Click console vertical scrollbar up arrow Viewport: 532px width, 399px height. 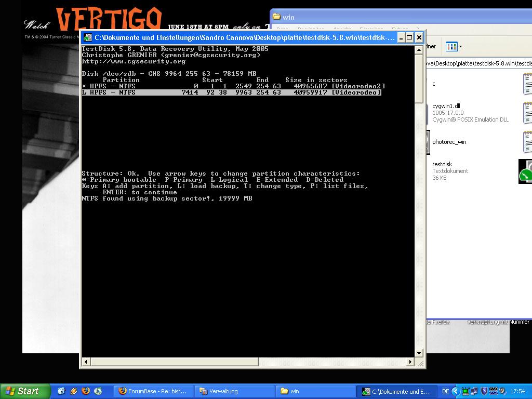tap(419, 50)
